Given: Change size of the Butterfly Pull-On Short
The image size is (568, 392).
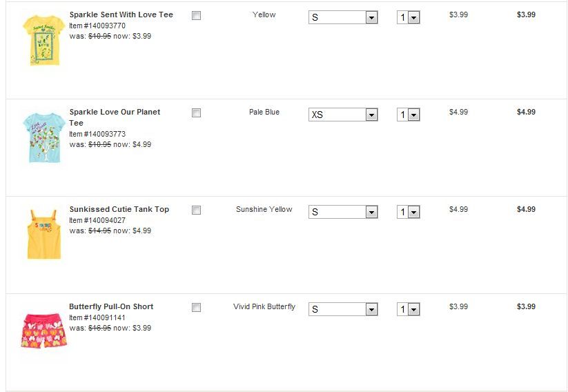Looking at the screenshot, I should click(343, 309).
